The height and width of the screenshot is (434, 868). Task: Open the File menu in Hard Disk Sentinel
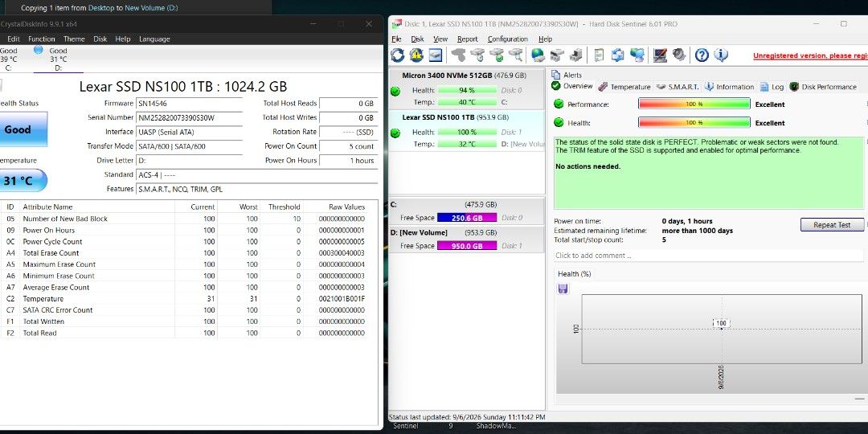396,39
